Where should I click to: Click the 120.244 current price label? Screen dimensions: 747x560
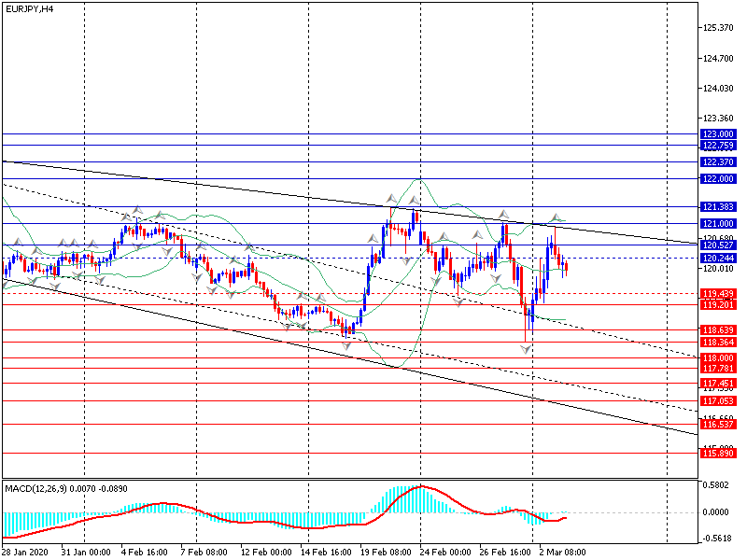tap(717, 259)
